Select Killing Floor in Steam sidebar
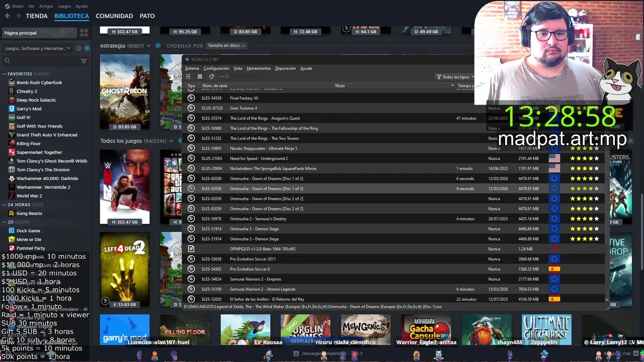Screen dimensions: 644x362 tap(29, 143)
